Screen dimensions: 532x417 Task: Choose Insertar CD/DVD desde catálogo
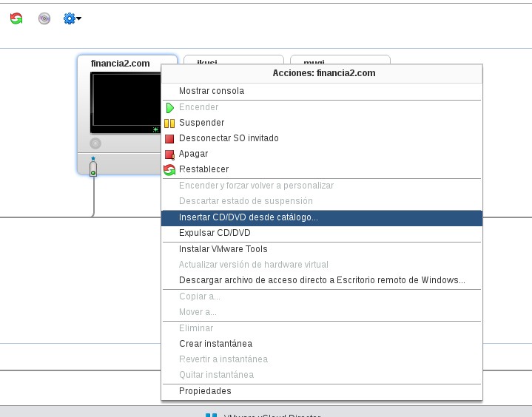click(249, 217)
